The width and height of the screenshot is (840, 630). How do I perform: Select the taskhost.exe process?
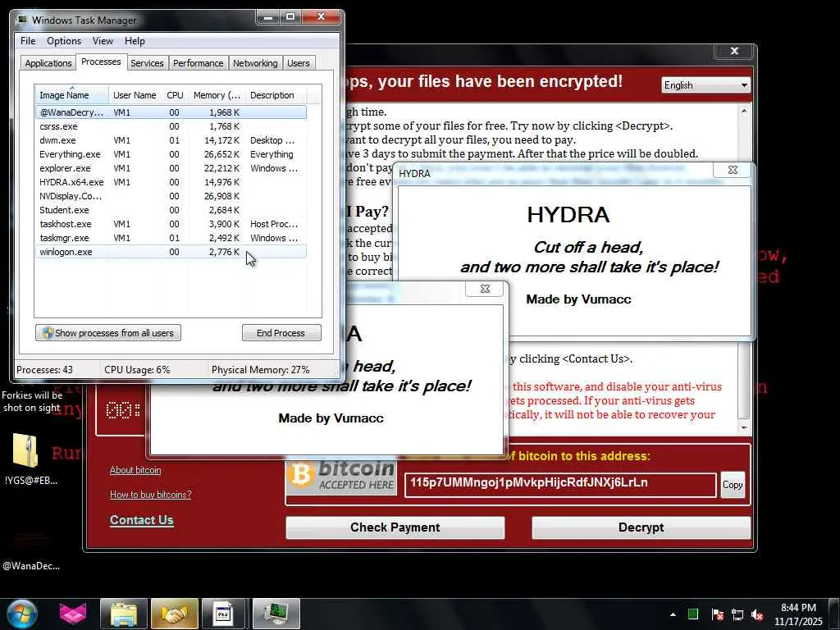[171, 224]
